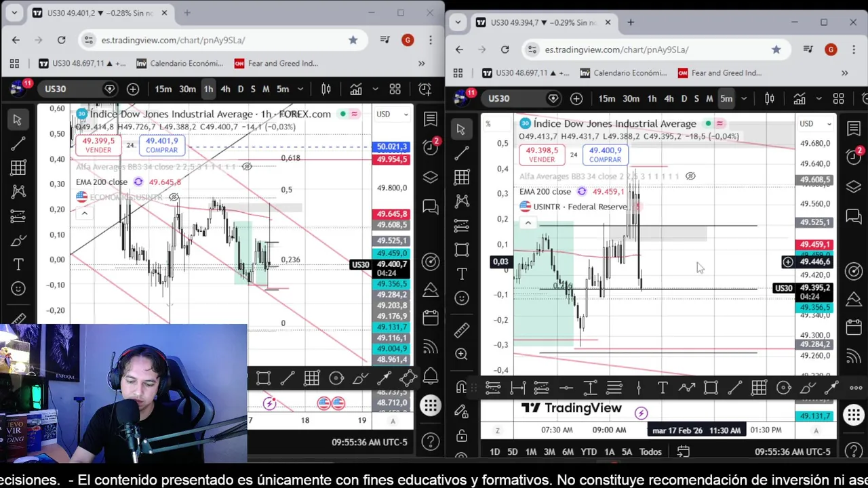Toggle lock all drawings in right window
The width and height of the screenshot is (868, 488).
[x=462, y=435]
